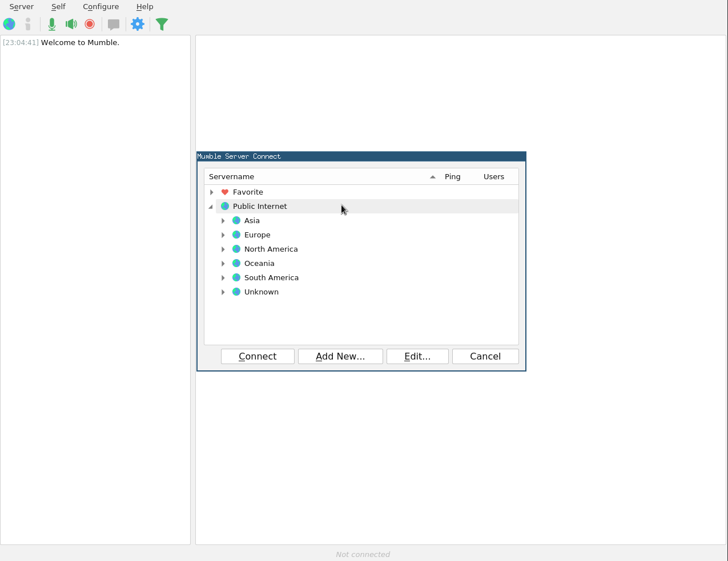Expand the Oceania server list arrow

click(x=223, y=264)
